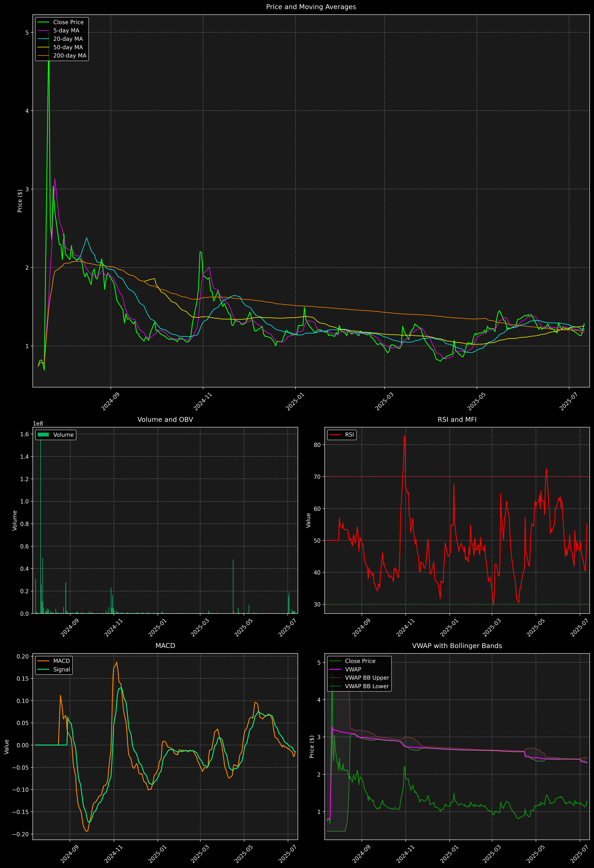Image resolution: width=594 pixels, height=868 pixels.
Task: Click the '1.6' y-axis tick on Volume chart
Action: [25, 434]
